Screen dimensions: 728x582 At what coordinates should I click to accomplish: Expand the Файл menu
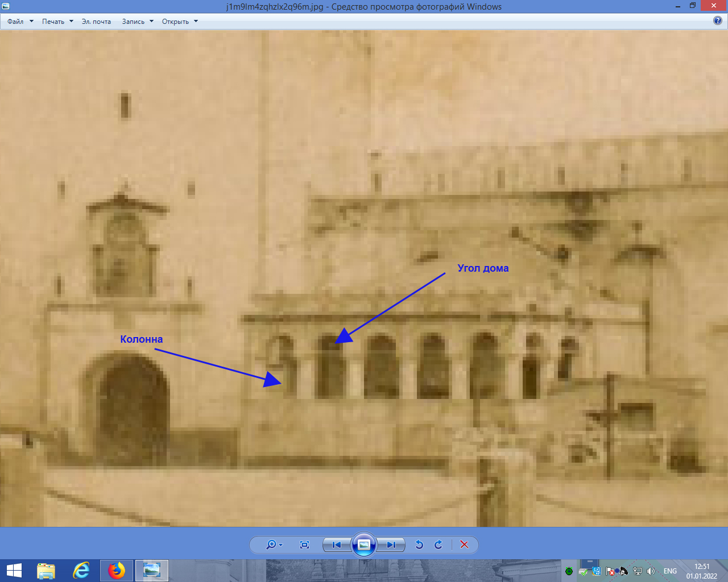(20, 22)
